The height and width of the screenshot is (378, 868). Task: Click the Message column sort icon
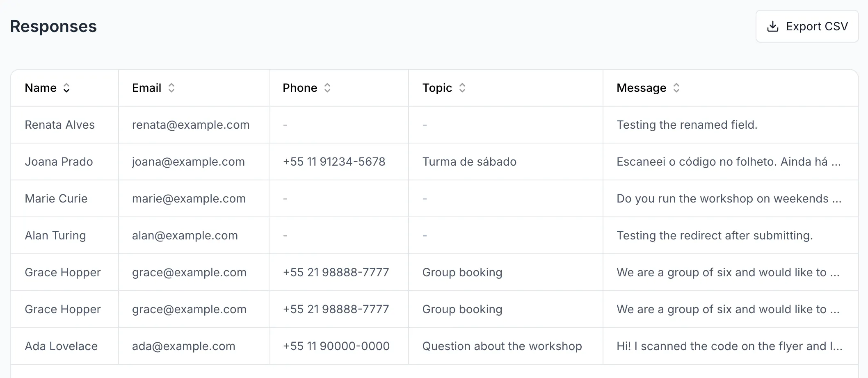point(676,88)
